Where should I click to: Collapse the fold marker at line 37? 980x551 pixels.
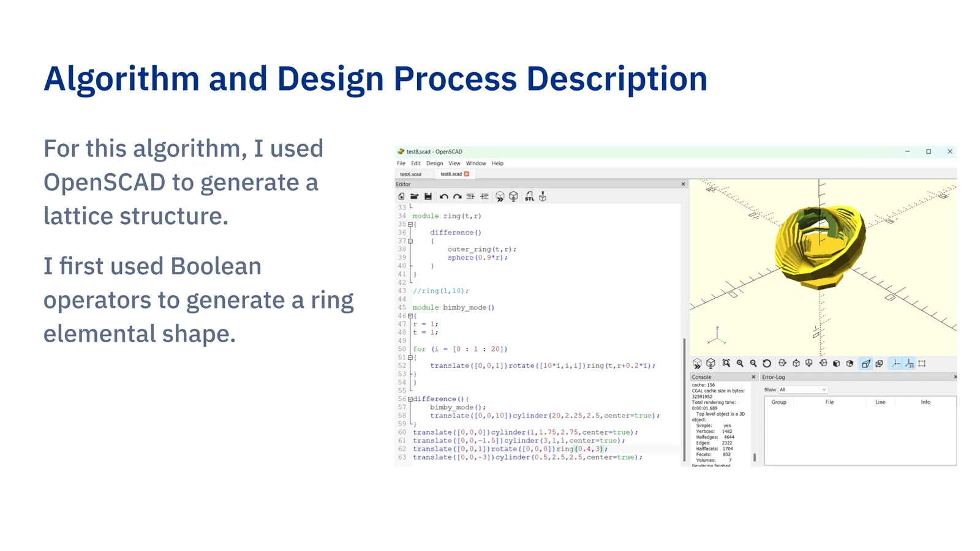(410, 241)
